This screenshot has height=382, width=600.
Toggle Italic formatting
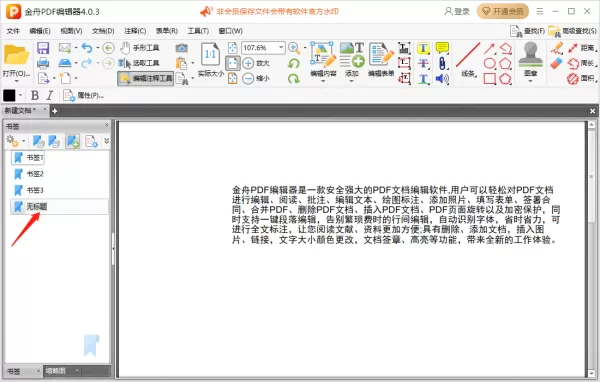[50, 95]
